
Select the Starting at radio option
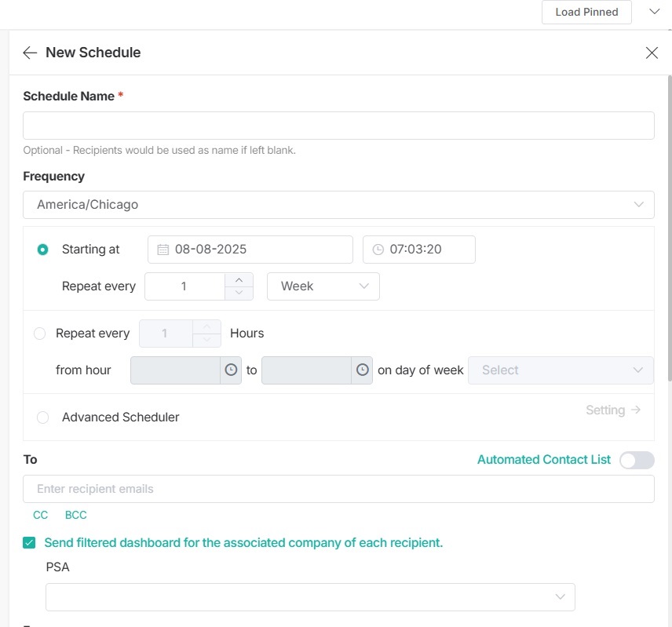pyautogui.click(x=42, y=250)
